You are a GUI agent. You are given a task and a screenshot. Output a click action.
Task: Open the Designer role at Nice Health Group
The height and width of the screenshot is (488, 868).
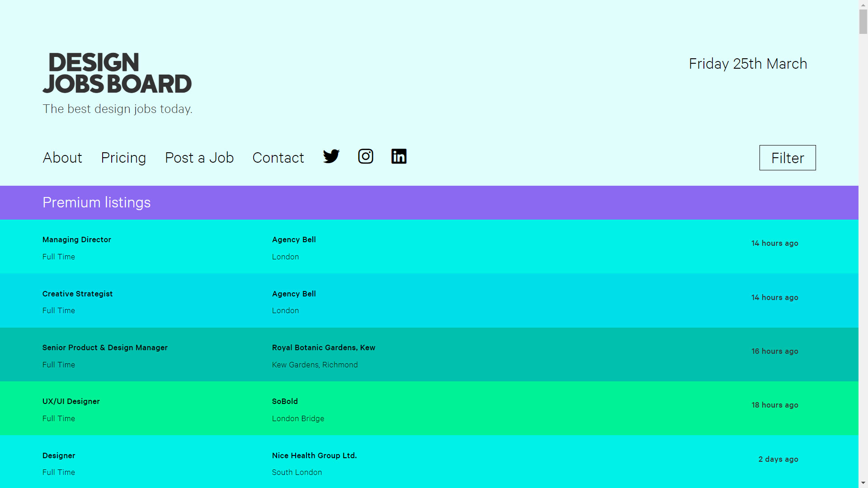[x=58, y=455]
